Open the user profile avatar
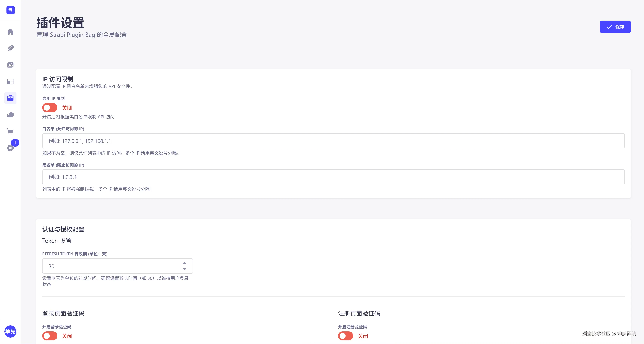 click(10, 332)
